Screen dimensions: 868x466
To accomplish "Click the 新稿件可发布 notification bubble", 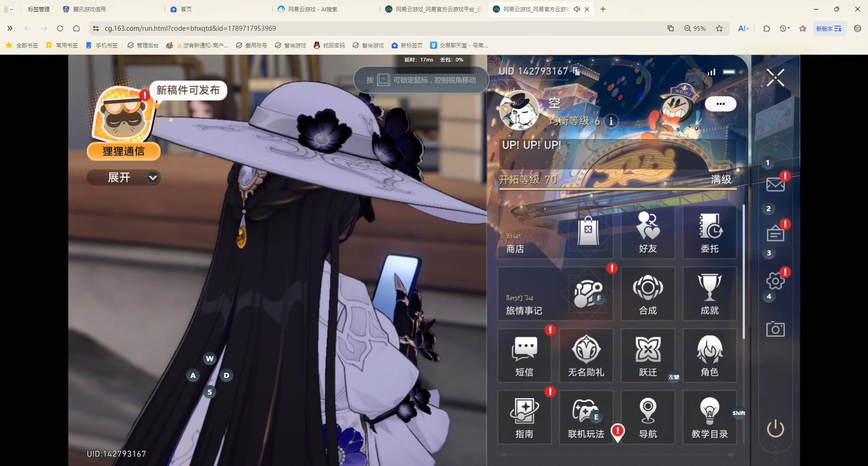I will click(x=188, y=90).
